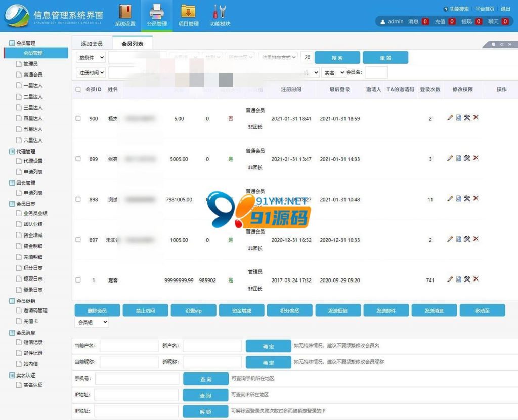
Task: Click the 发送短信 button
Action: point(338,310)
